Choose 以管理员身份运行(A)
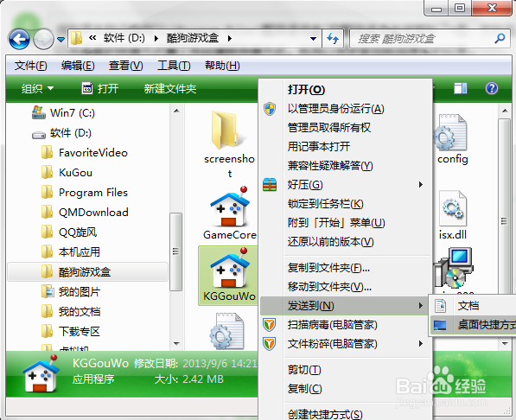 point(345,108)
